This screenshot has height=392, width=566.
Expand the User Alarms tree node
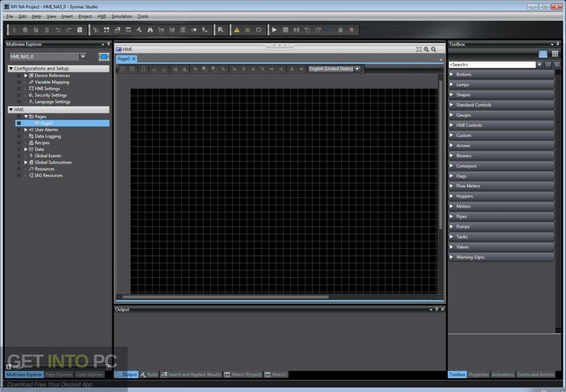click(26, 130)
